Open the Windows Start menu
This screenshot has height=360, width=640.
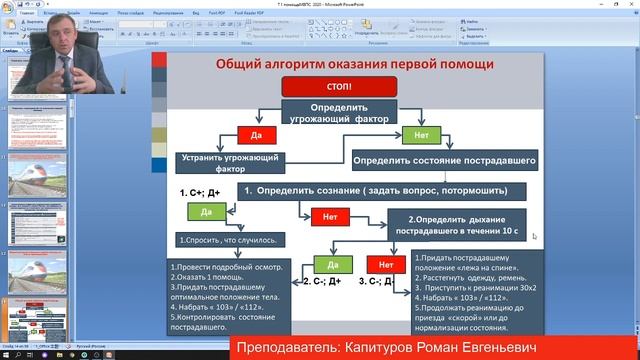(6, 355)
